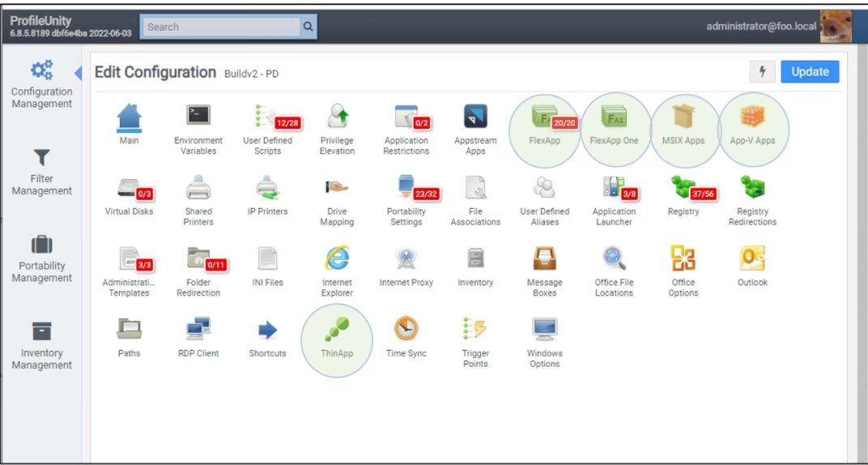
Task: Open Portability Settings module
Action: 406,200
